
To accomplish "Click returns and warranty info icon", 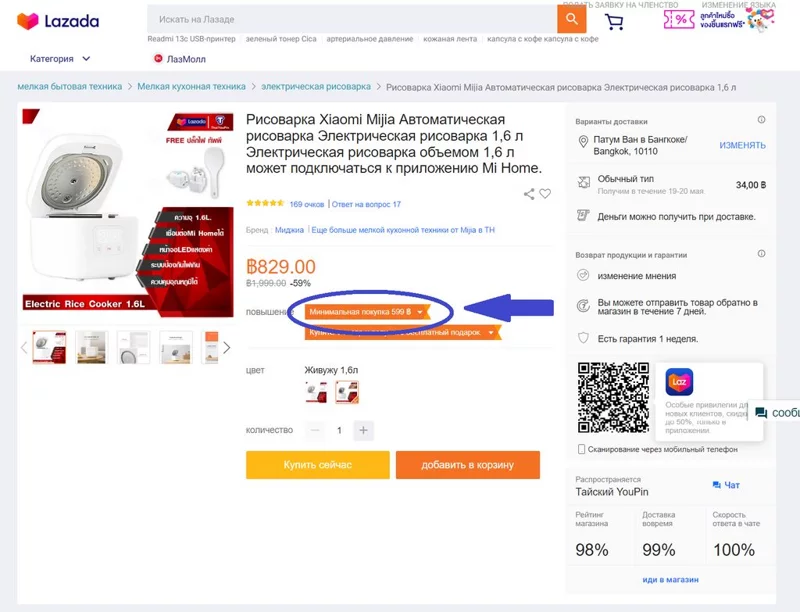I will coord(761,253).
